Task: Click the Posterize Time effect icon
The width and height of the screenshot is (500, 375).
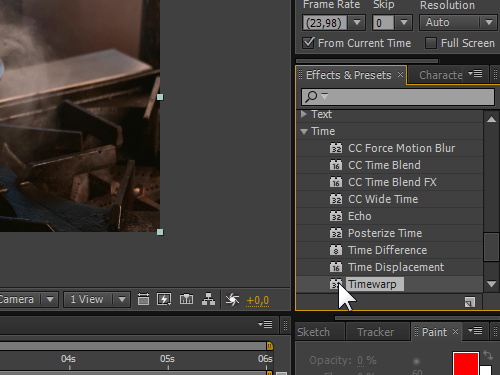Action: pyautogui.click(x=336, y=233)
